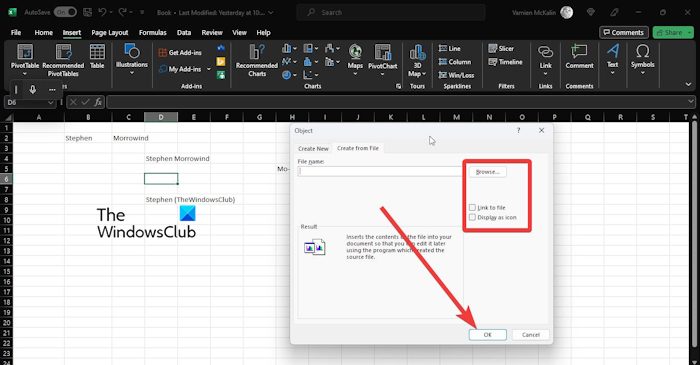Viewport: 700px width, 365px height.
Task: Toggle the AutoSave switch
Action: [x=65, y=12]
